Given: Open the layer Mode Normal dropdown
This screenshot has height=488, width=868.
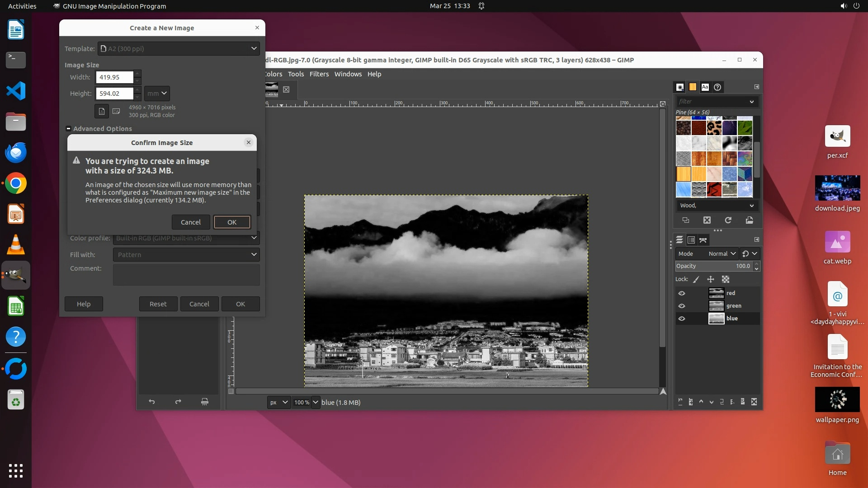Looking at the screenshot, I should 722,254.
